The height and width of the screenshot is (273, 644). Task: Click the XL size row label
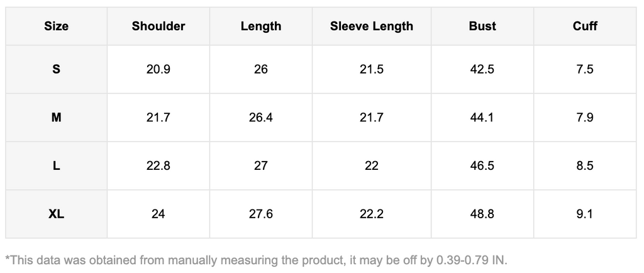pos(56,214)
